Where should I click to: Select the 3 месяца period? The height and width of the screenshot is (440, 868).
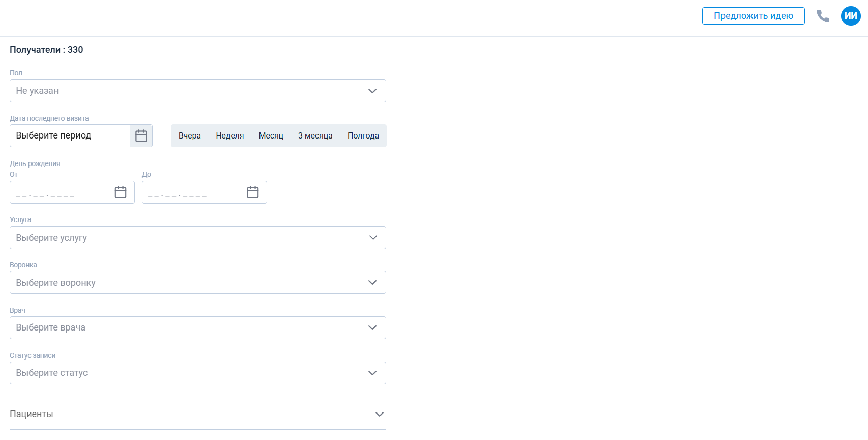click(315, 136)
